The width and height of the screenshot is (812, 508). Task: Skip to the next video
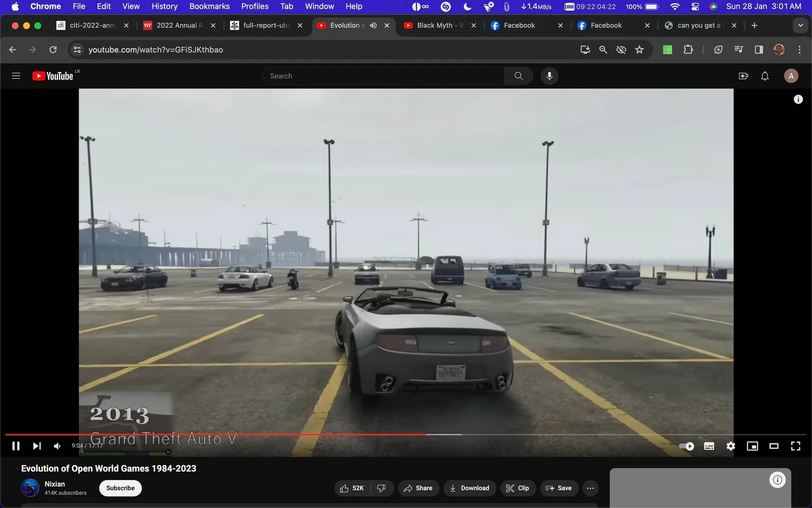[x=36, y=446]
